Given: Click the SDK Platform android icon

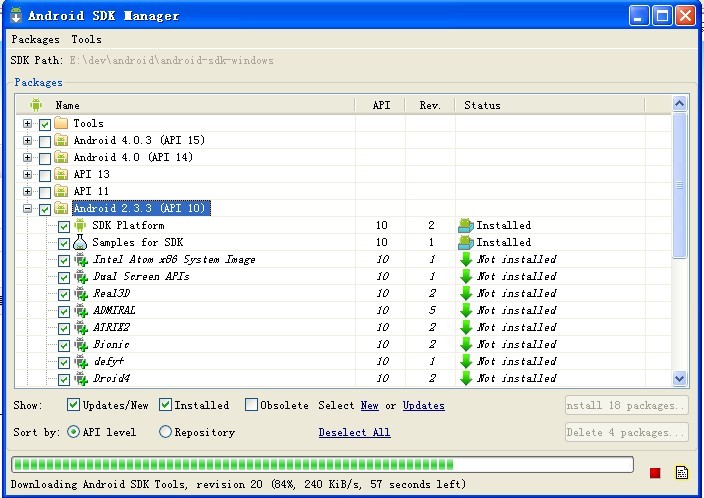Looking at the screenshot, I should click(x=80, y=225).
